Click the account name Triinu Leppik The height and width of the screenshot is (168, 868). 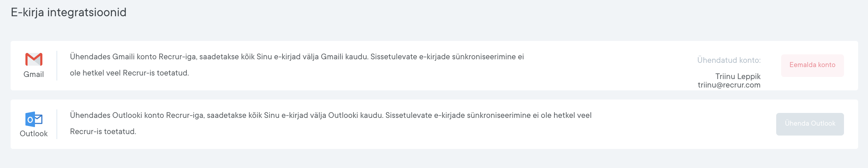[x=738, y=77]
